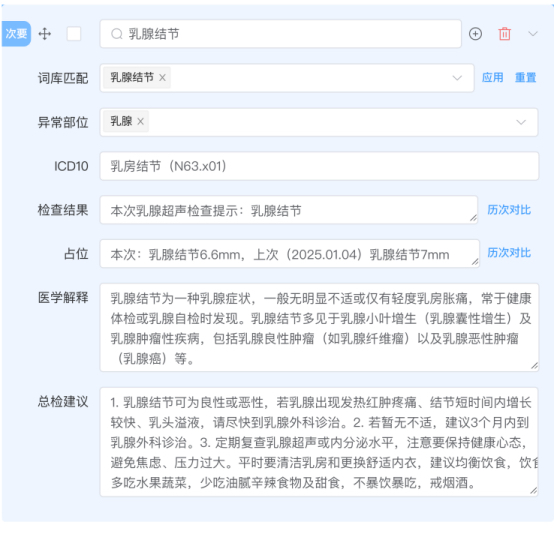
Task: Open the 异常部位 dropdown arrow
Action: coord(521,122)
